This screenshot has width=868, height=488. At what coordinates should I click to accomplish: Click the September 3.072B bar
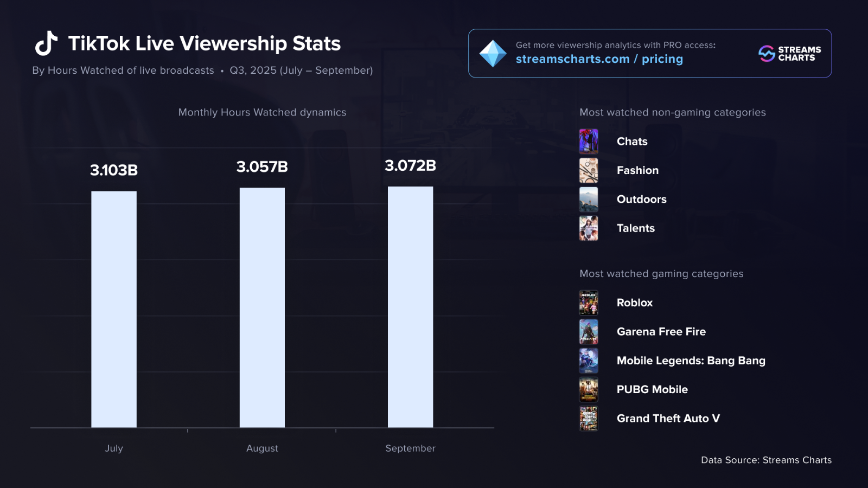pyautogui.click(x=411, y=307)
